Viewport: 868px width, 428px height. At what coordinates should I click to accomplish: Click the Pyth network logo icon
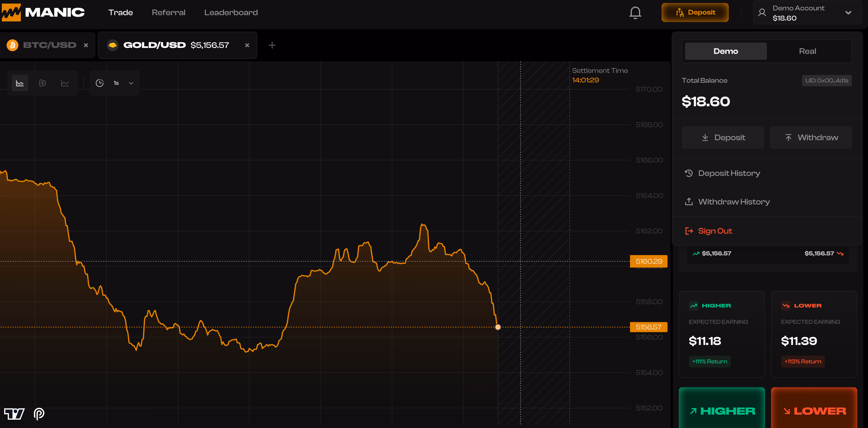point(39,413)
